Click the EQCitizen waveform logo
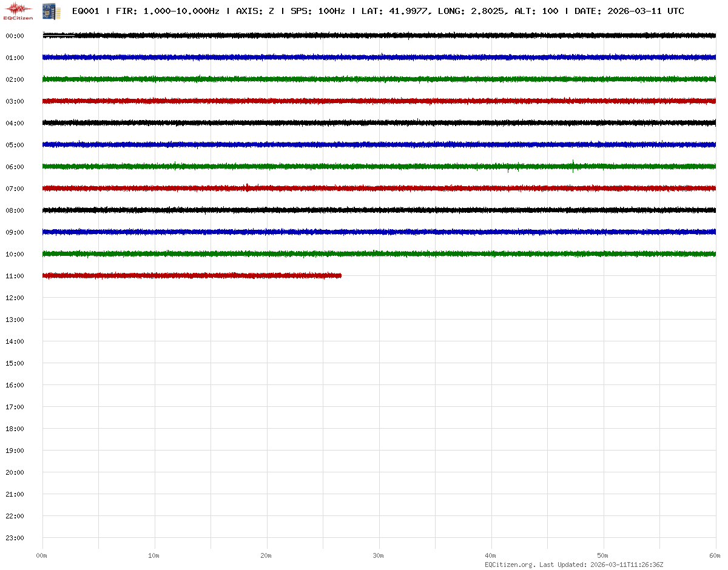 coord(18,10)
